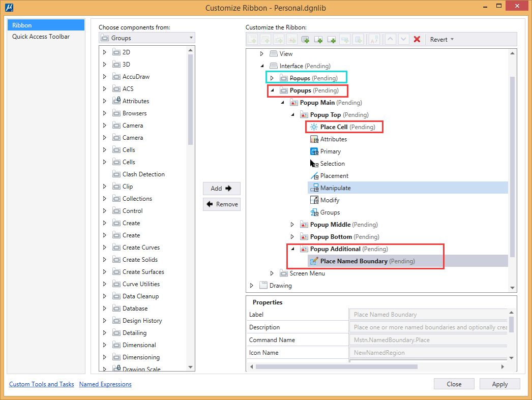
Task: Click the Drawing workflow icon
Action: coord(263,286)
